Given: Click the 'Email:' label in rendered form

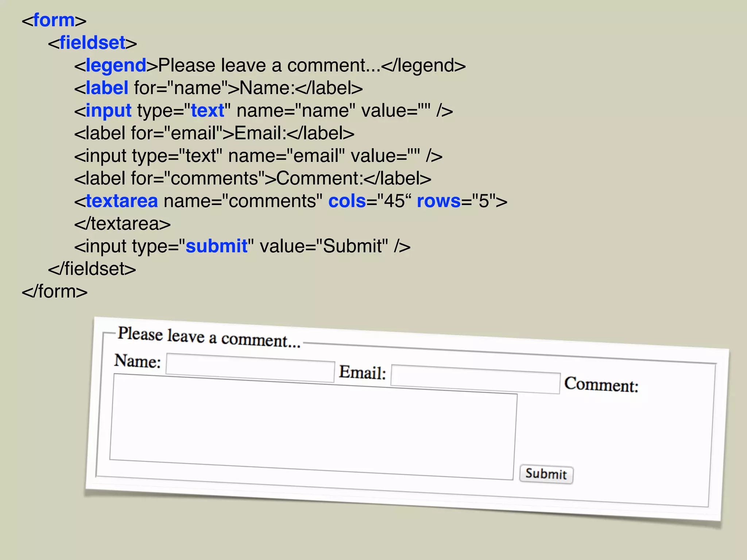Looking at the screenshot, I should point(362,373).
